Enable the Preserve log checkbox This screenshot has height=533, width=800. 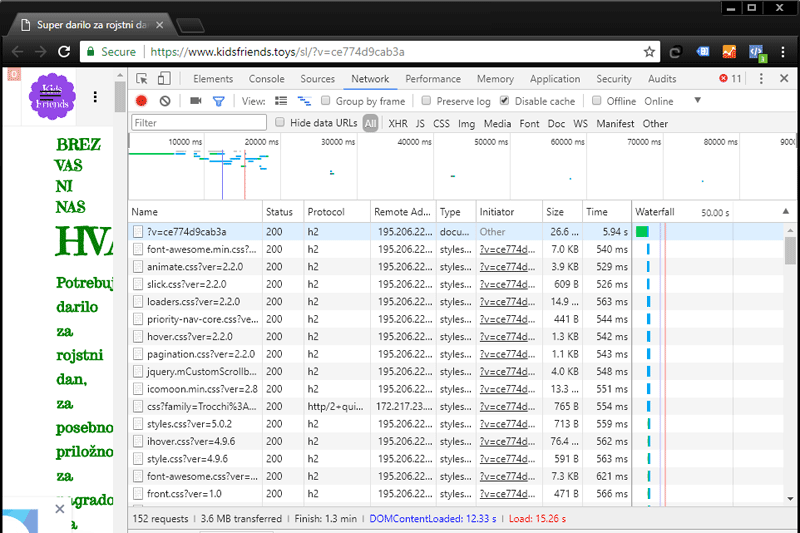(x=427, y=101)
